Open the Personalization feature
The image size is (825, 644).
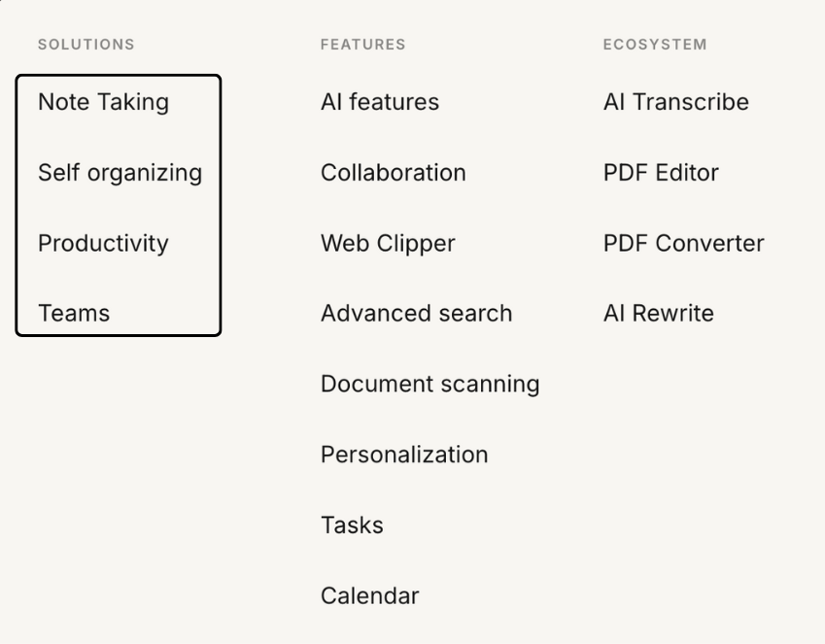(404, 454)
